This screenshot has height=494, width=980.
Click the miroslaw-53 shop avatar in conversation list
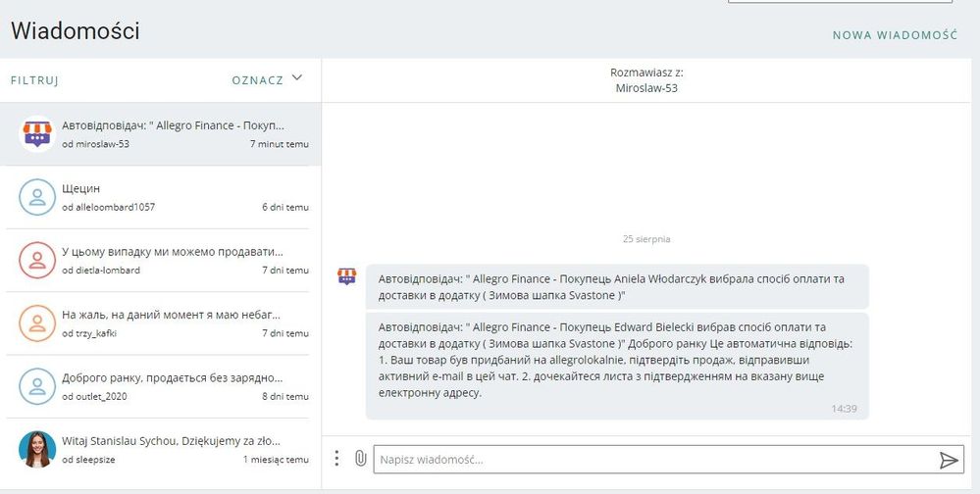coord(37,134)
